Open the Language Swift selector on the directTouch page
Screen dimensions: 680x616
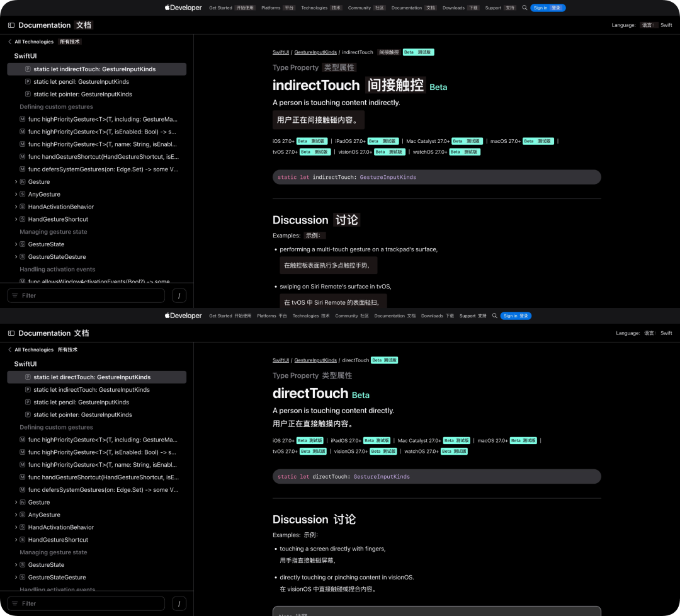pos(666,333)
